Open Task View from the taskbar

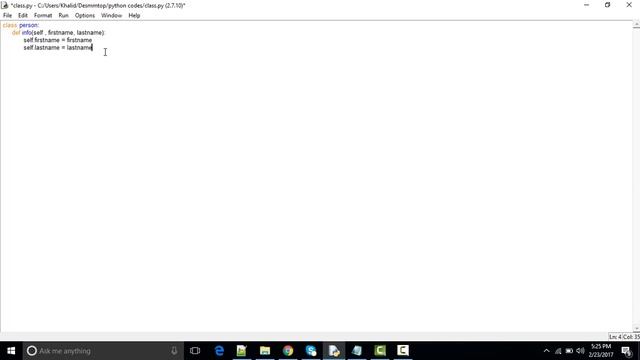(x=195, y=351)
